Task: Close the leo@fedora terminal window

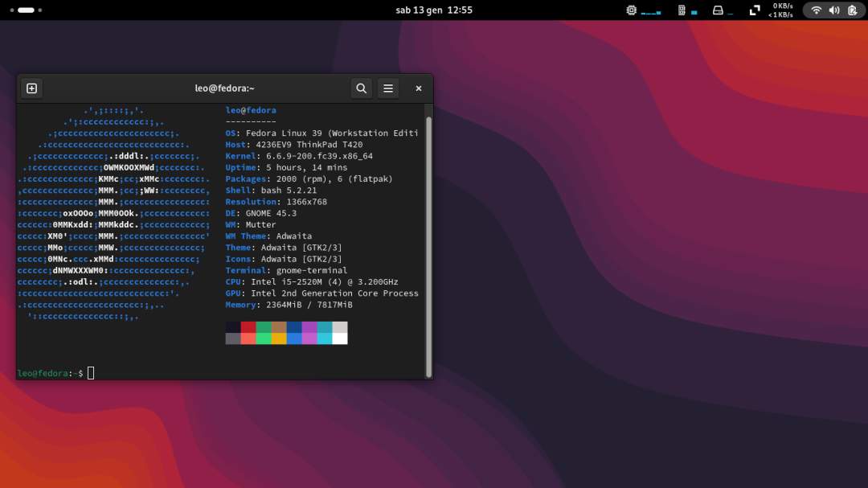Action: pos(419,88)
